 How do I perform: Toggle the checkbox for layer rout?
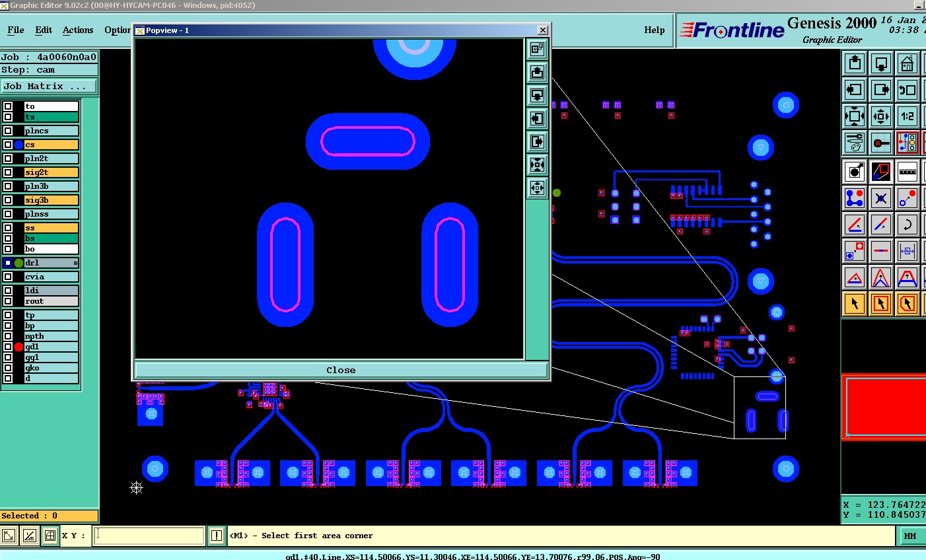point(8,301)
